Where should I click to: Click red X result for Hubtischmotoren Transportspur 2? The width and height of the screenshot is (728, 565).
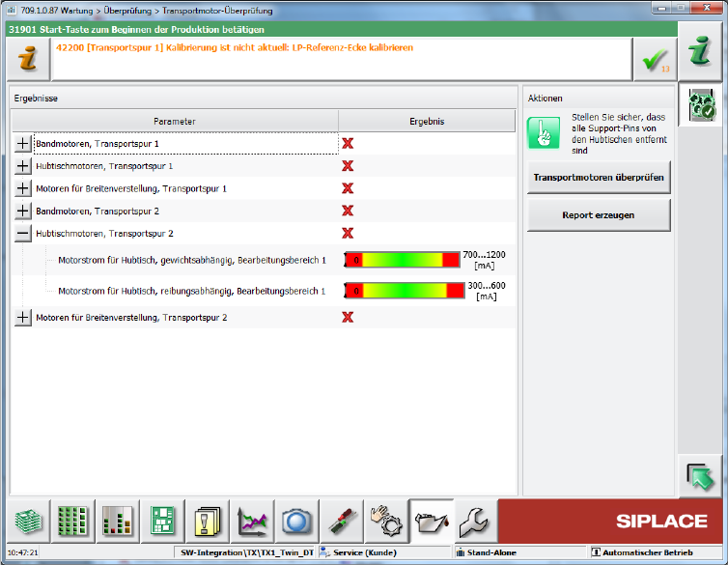(x=348, y=233)
